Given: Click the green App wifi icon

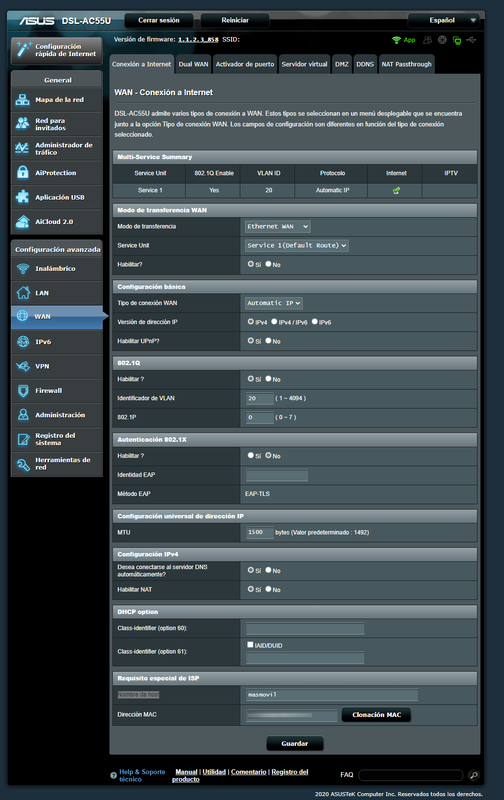Looking at the screenshot, I should coord(396,40).
